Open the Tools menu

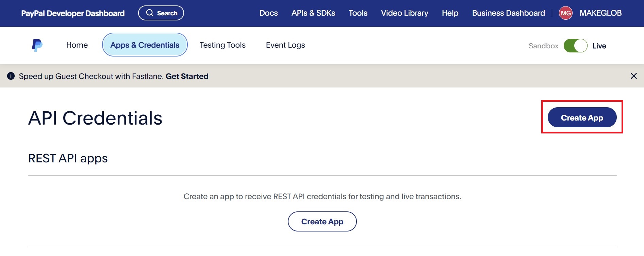[358, 13]
